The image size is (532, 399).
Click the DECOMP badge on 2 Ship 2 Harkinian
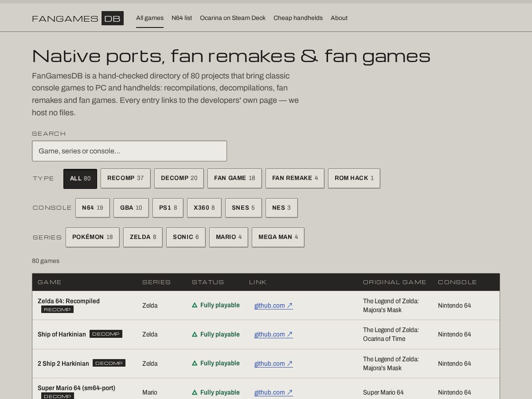coord(109,363)
